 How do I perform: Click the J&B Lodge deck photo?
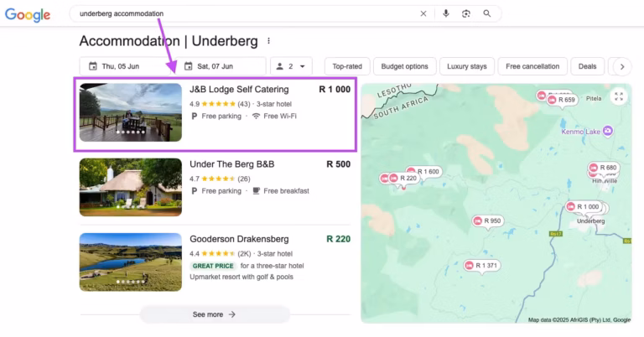[x=131, y=112]
